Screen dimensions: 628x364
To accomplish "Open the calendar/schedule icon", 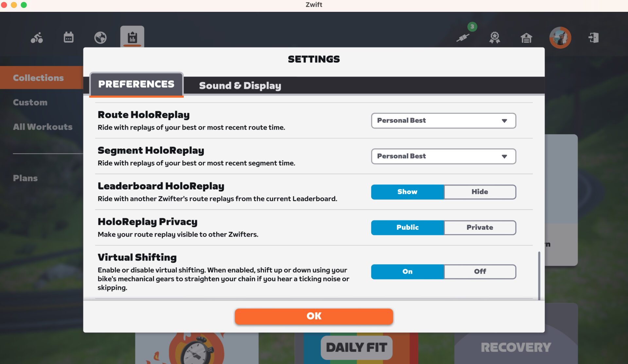I will click(x=69, y=37).
